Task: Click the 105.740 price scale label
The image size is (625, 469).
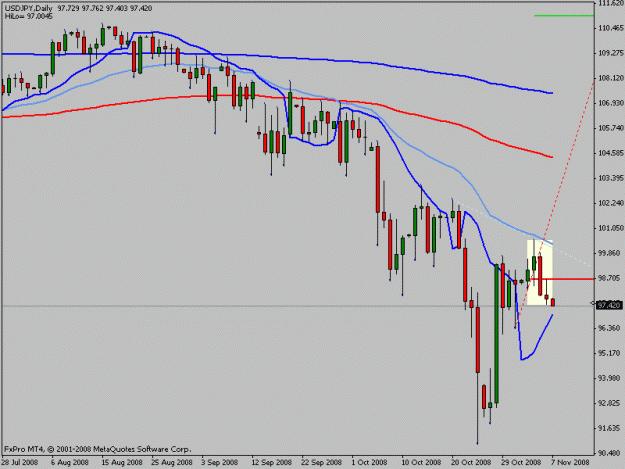Action: [611, 128]
